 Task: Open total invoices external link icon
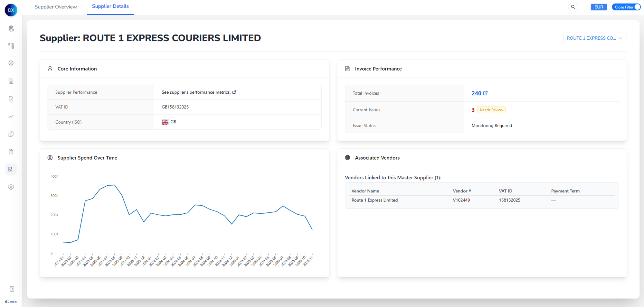[486, 93]
